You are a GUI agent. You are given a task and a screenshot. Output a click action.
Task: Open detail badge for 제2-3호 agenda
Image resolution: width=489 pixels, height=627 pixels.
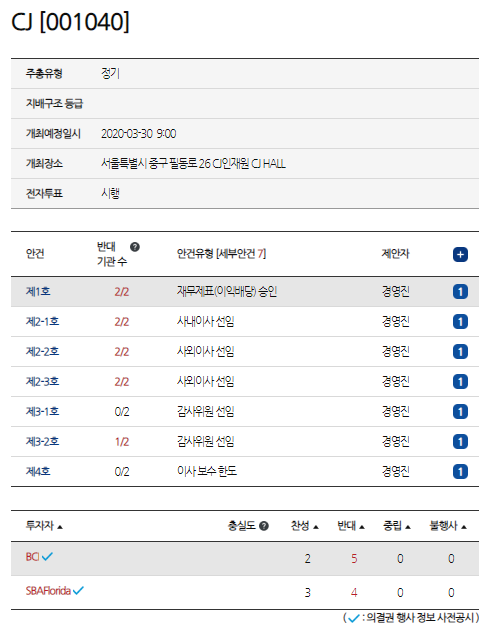[460, 381]
